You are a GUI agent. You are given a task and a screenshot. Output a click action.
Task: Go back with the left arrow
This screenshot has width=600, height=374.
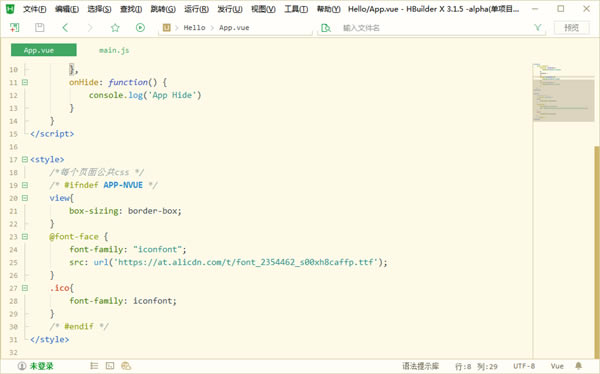click(x=65, y=28)
